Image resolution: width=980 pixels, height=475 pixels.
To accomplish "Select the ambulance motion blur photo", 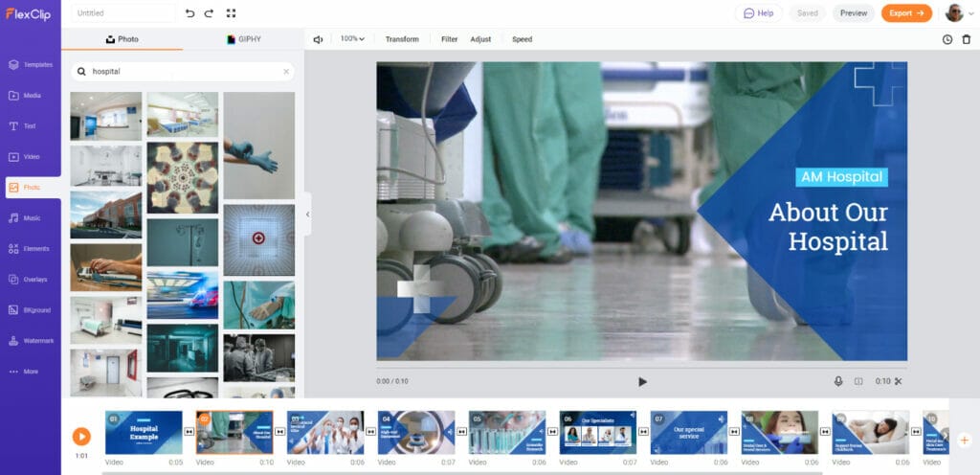I will pyautogui.click(x=183, y=294).
